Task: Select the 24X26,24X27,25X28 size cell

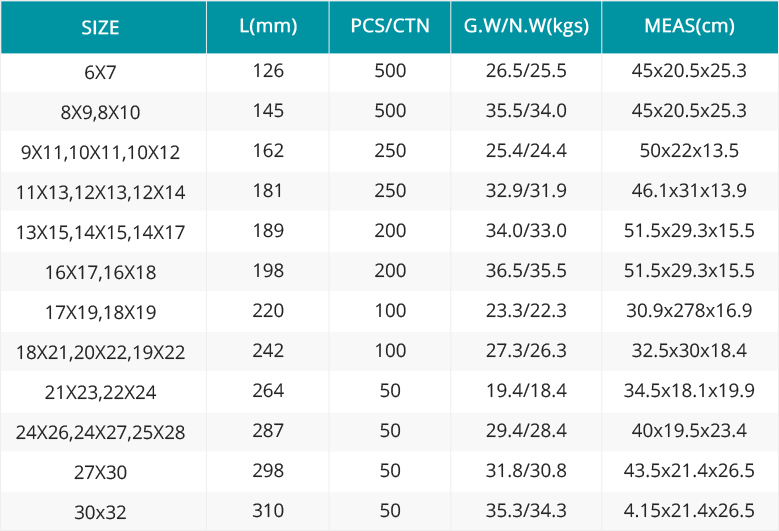Action: point(100,433)
